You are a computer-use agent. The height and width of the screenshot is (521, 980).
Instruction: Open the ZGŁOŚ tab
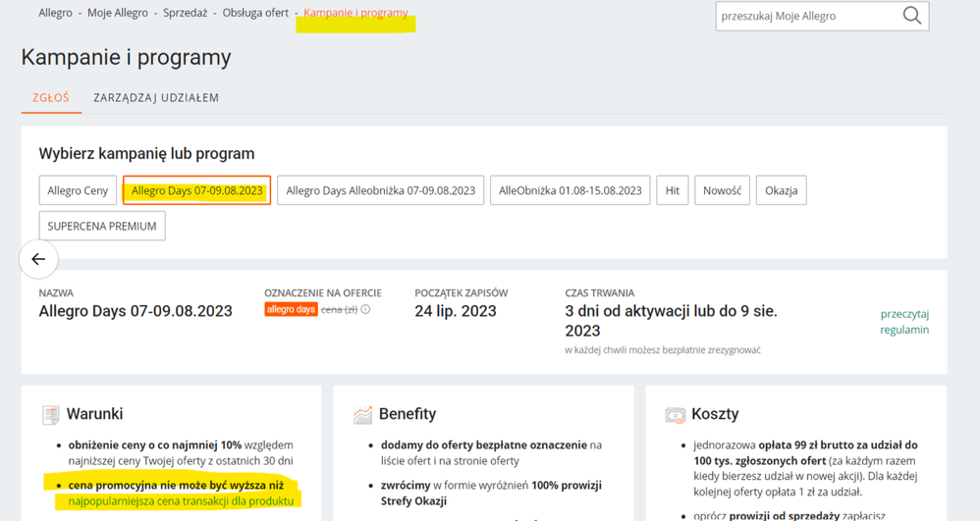pyautogui.click(x=51, y=98)
